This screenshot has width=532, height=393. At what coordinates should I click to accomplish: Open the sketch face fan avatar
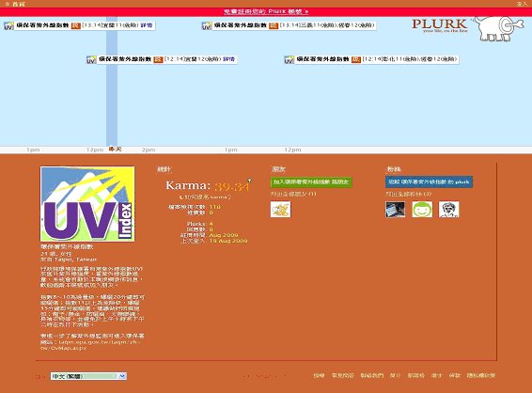pyautogui.click(x=449, y=210)
